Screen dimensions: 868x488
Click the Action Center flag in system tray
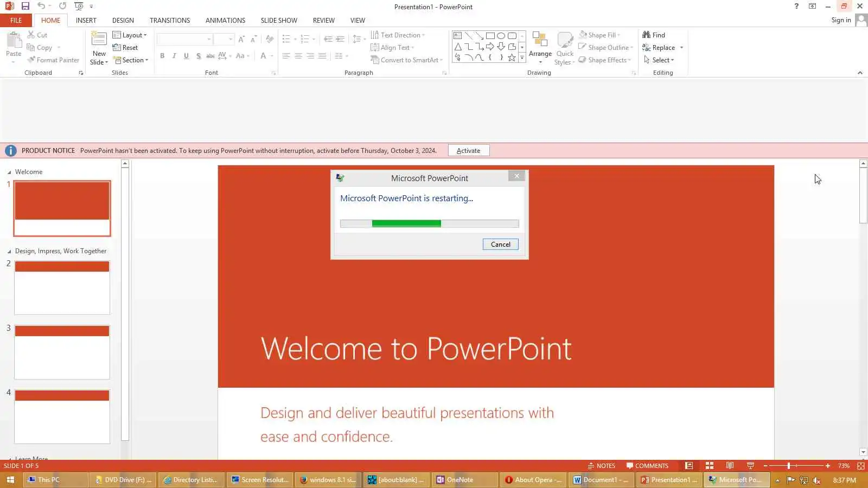point(791,480)
